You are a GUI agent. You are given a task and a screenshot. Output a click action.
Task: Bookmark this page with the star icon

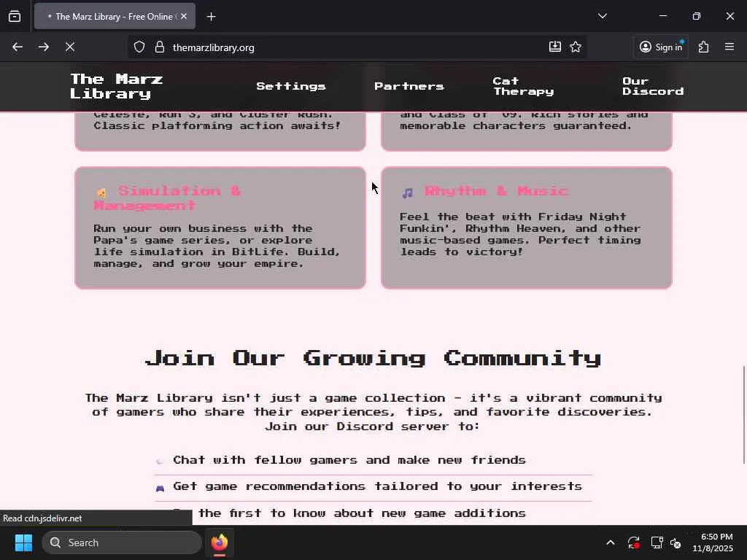pyautogui.click(x=576, y=47)
